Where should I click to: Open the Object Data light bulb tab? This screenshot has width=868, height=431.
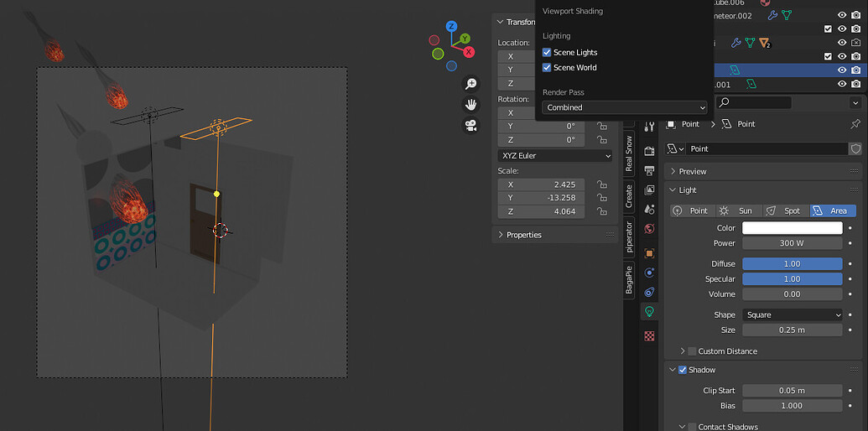point(649,311)
